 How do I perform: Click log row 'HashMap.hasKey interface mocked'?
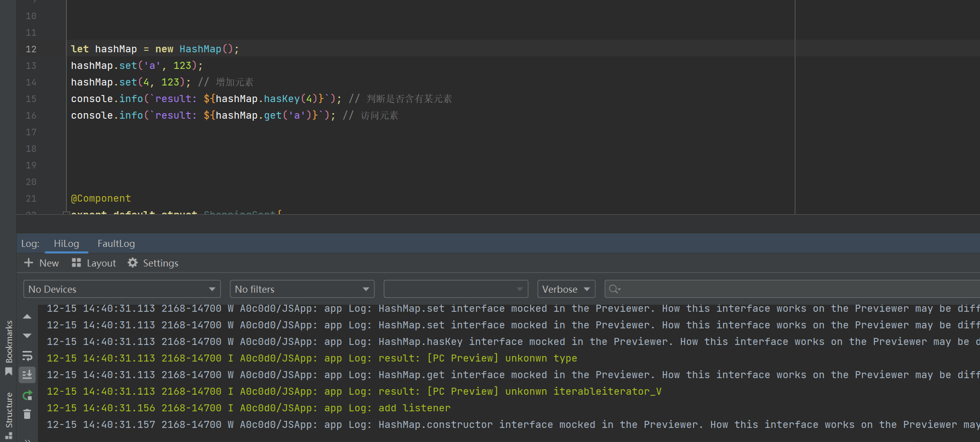[x=513, y=342]
